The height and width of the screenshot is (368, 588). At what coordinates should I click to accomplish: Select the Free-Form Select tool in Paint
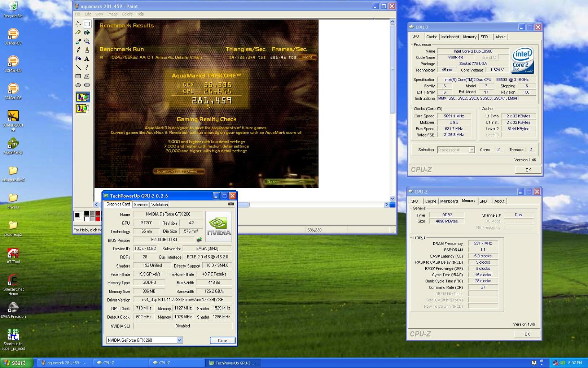click(78, 24)
